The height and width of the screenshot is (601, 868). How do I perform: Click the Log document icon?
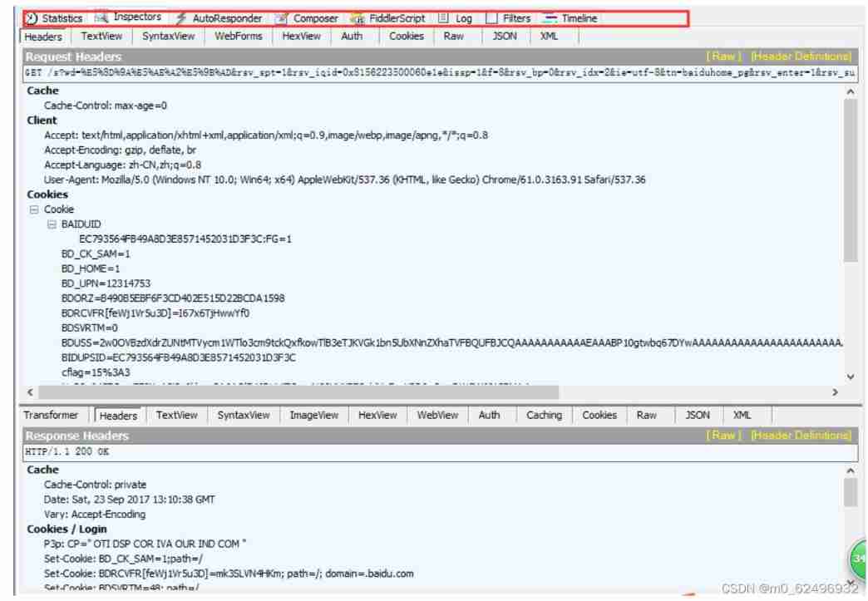pyautogui.click(x=443, y=17)
